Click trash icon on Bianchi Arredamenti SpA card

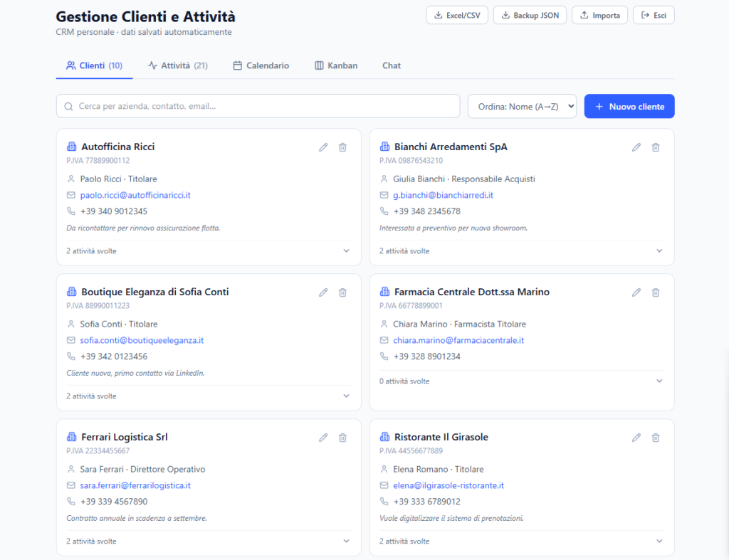click(656, 147)
